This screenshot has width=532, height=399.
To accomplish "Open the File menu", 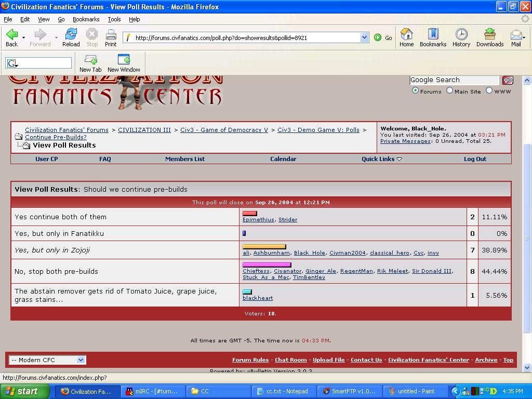I will pos(7,19).
